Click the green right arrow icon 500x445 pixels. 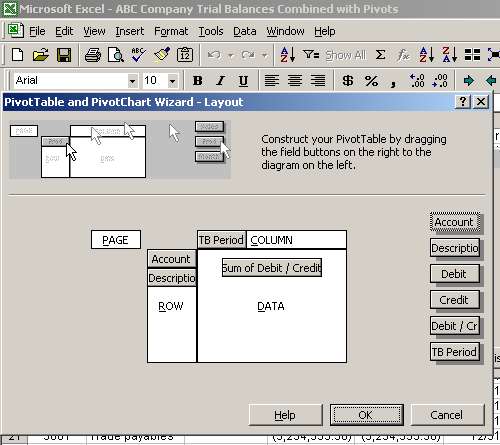coord(469,81)
